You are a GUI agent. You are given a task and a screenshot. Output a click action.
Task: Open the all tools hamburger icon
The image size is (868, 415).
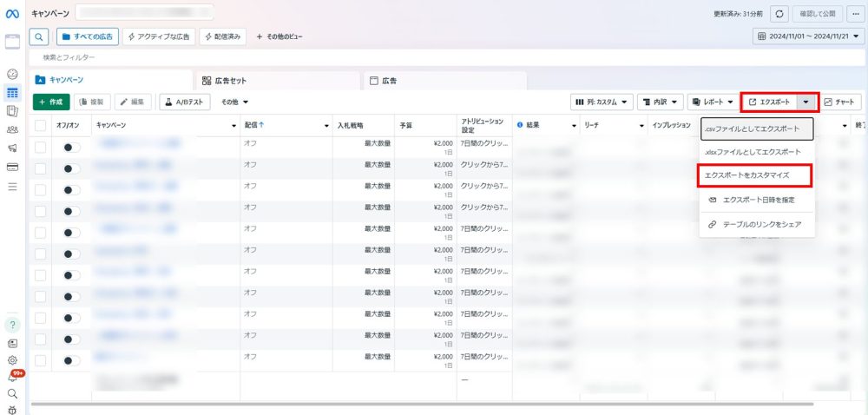(x=12, y=187)
